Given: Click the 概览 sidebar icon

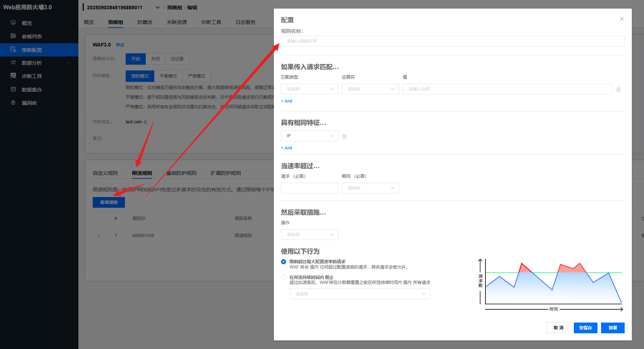Looking at the screenshot, I should click(x=13, y=23).
